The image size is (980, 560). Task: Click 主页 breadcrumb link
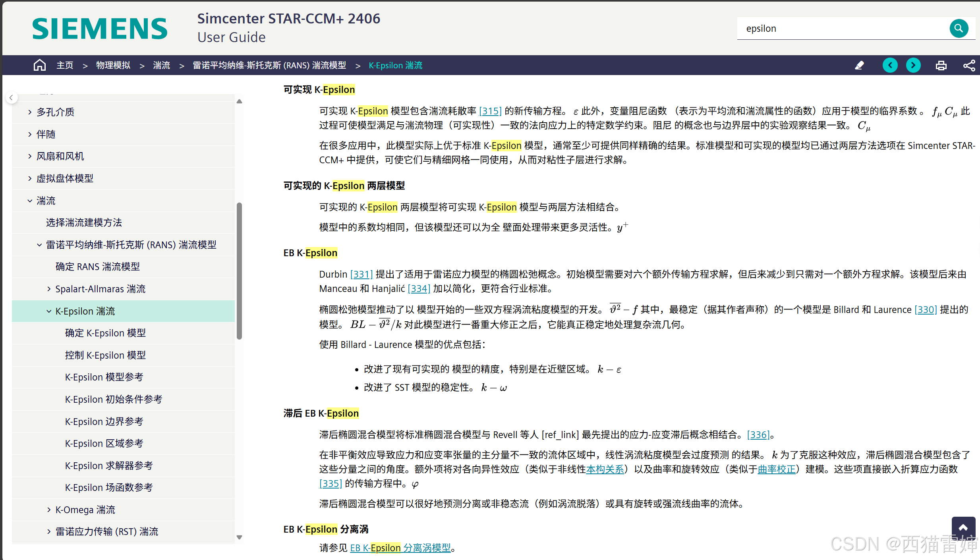coord(65,65)
